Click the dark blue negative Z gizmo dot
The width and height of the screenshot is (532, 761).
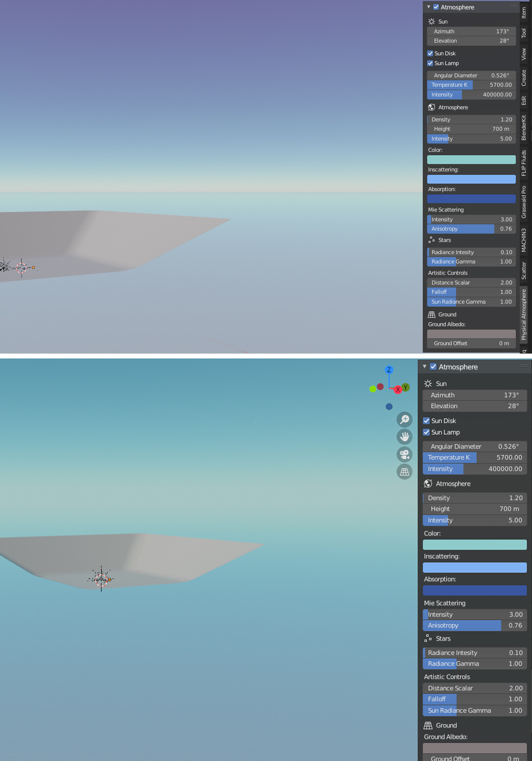[x=389, y=406]
